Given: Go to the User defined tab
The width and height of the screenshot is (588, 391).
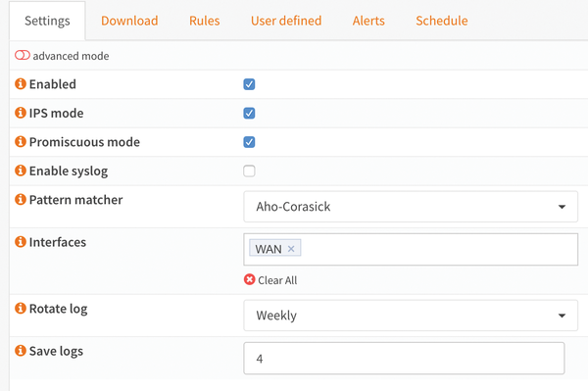Looking at the screenshot, I should tap(286, 21).
